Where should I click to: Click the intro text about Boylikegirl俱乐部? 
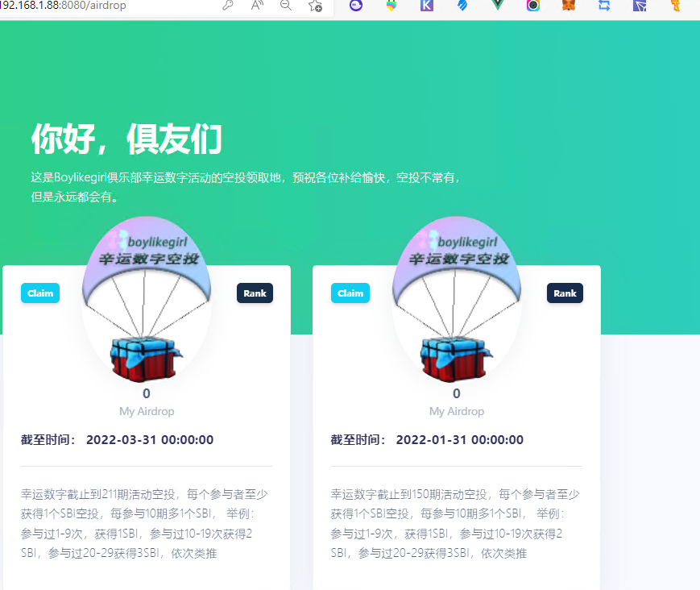tap(245, 187)
